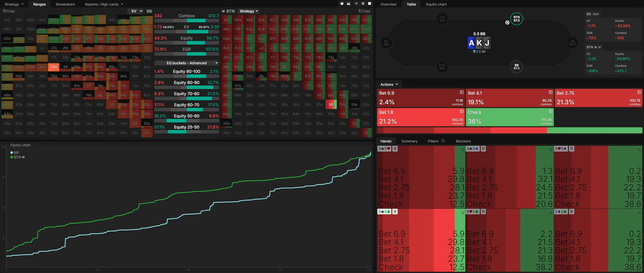This screenshot has width=644, height=273.
Task: Open the EV display dropdown for BB
Action: coord(135,11)
